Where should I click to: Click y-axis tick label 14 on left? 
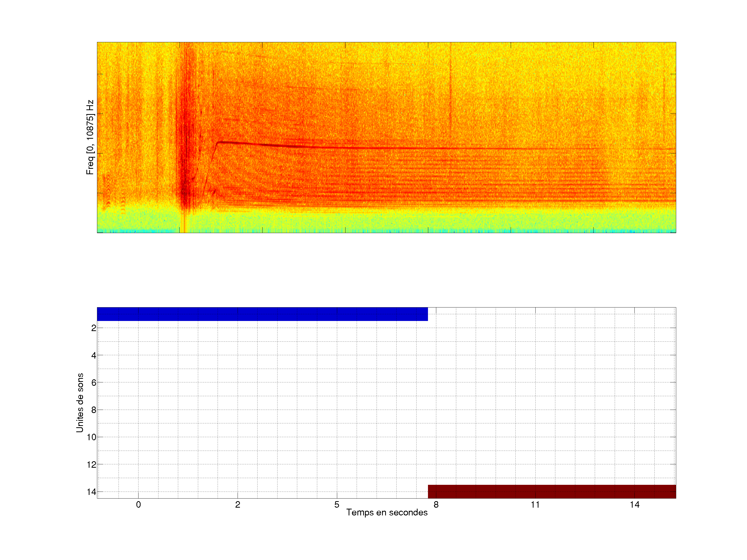(92, 492)
